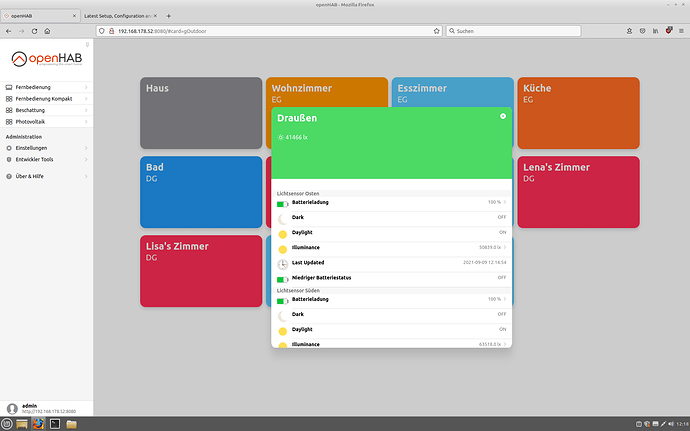Viewport: 690px width, 431px height.
Task: Open the Beschattung page in sidebar
Action: coord(46,110)
